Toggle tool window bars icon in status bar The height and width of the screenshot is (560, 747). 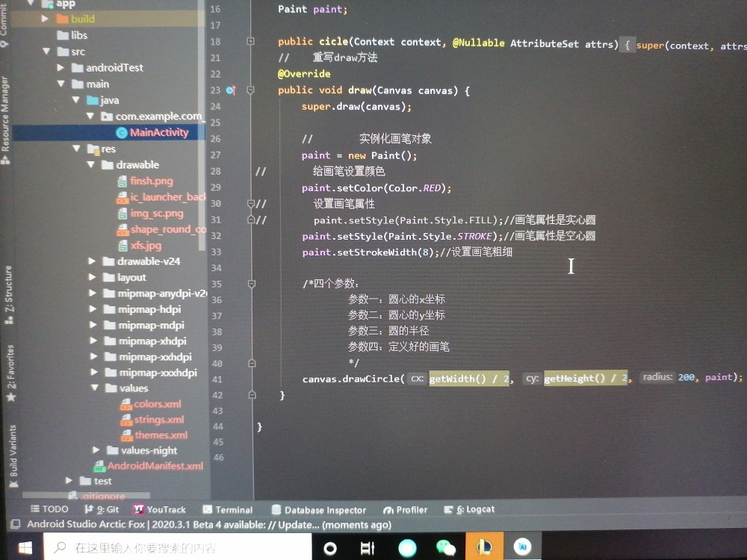15,524
